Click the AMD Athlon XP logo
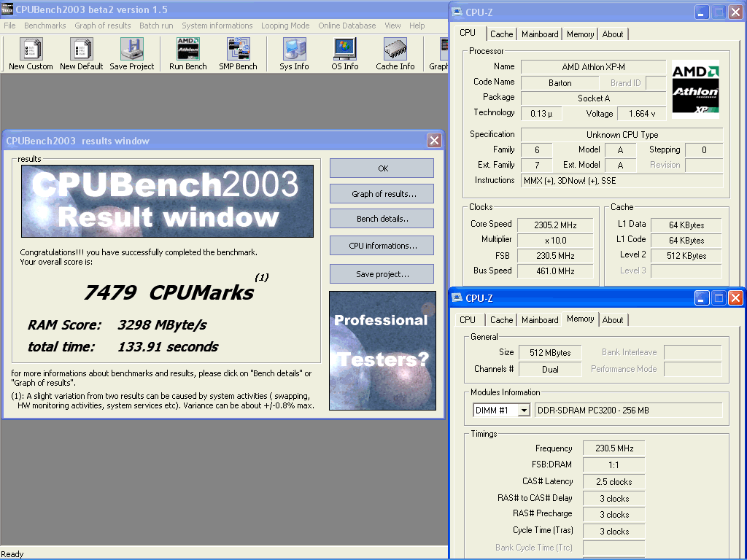747x560 pixels. click(x=695, y=90)
